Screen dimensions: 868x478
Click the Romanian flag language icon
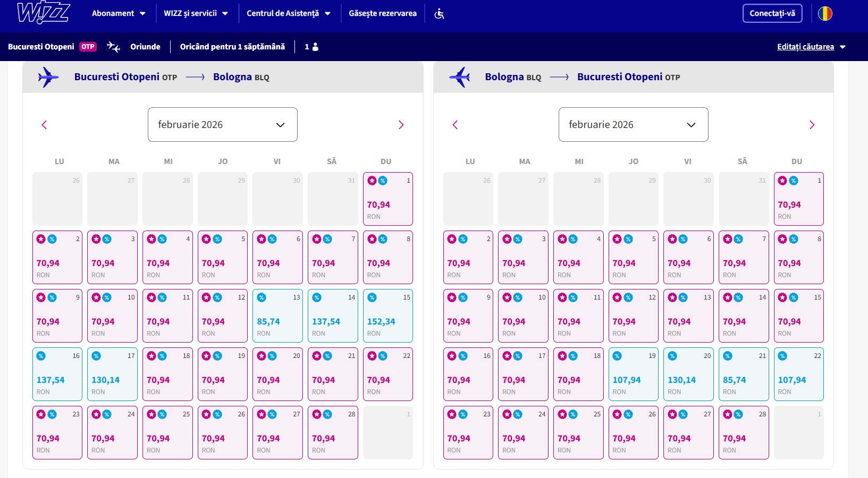824,14
